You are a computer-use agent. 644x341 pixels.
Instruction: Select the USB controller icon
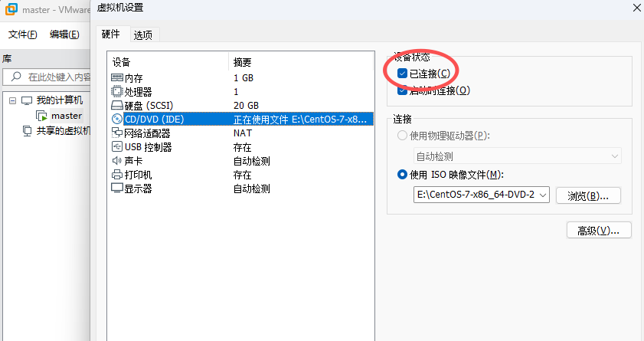[x=117, y=146]
